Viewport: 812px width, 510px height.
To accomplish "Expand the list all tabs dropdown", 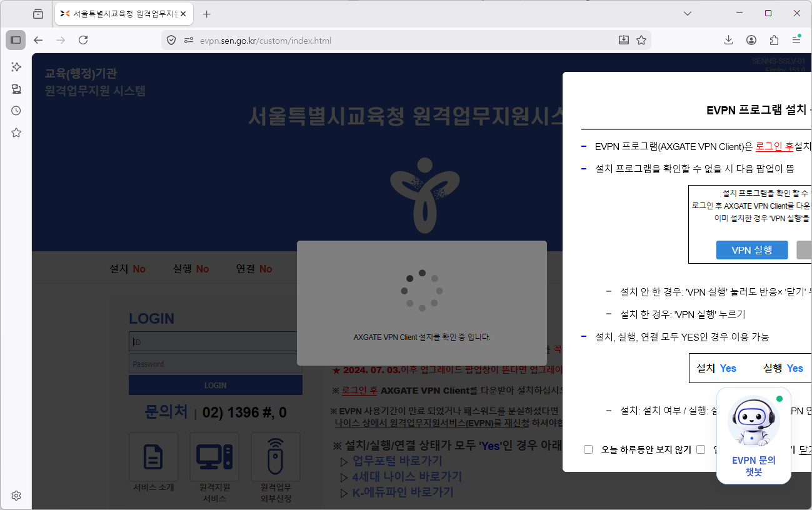I will [x=688, y=14].
